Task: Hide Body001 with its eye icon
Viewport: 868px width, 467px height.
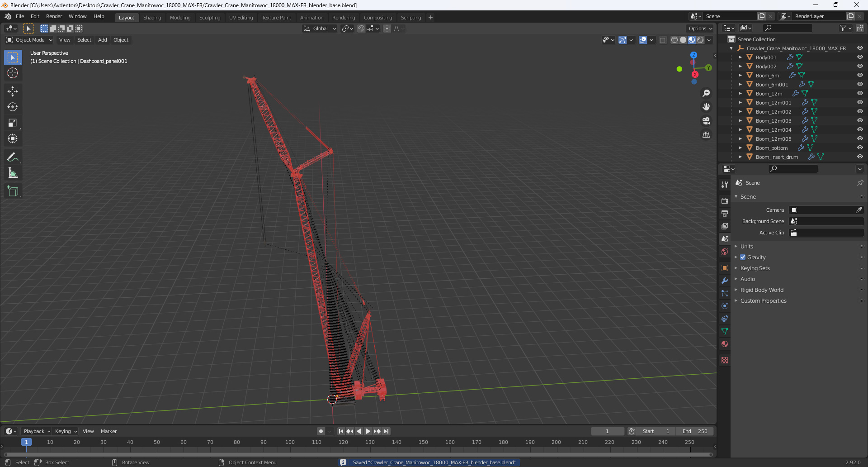Action: pos(860,57)
